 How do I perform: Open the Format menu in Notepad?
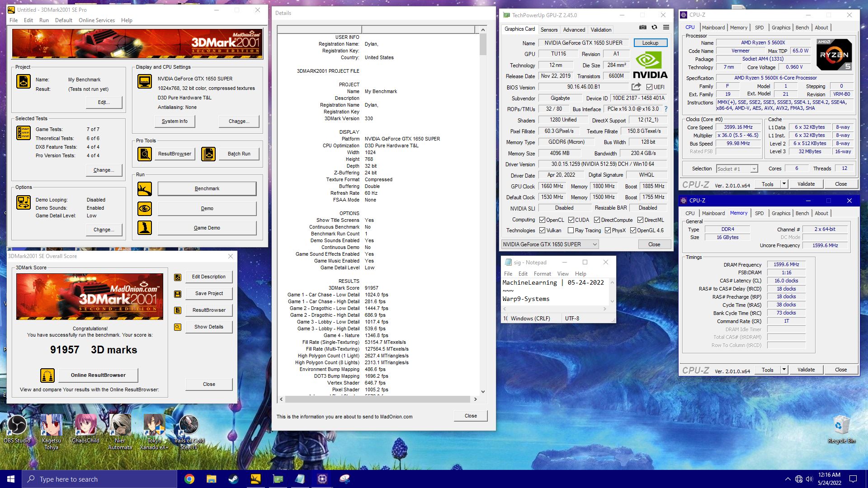click(542, 274)
